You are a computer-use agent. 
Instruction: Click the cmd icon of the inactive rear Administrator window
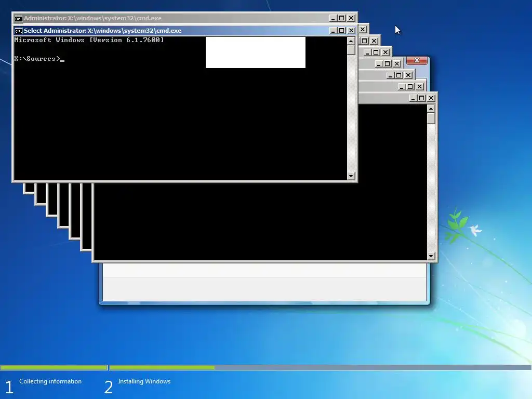point(18,18)
